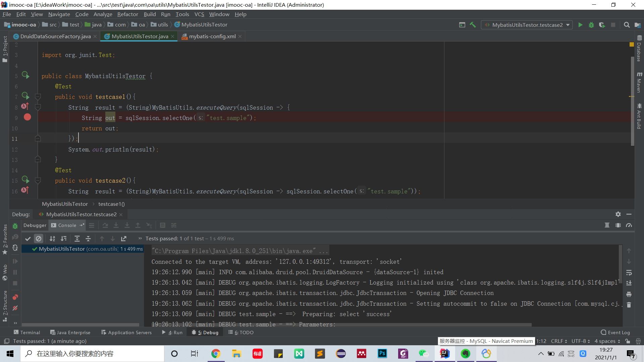The image size is (644, 362).
Task: Click the run gutter icon for testcase1
Action: coord(25,96)
